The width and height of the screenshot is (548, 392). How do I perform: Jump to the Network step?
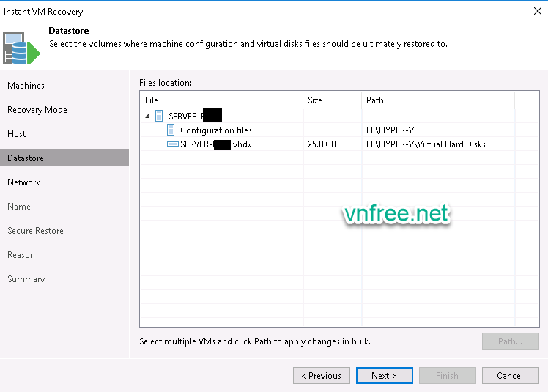pos(23,182)
